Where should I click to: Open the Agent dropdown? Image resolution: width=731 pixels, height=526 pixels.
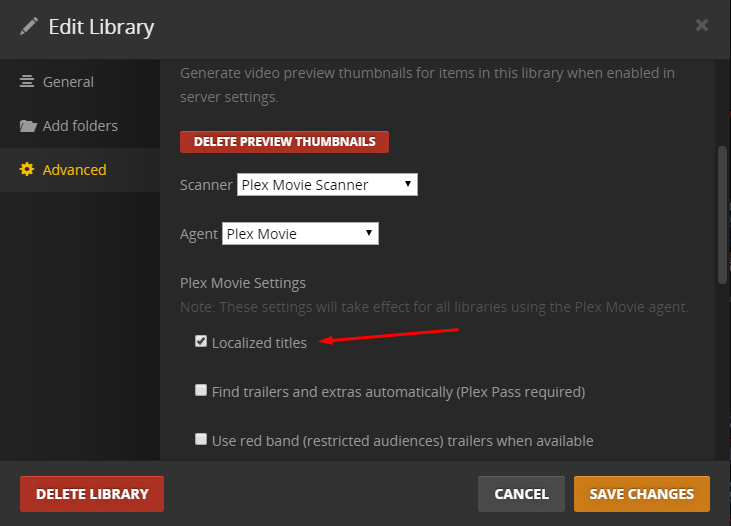[300, 234]
